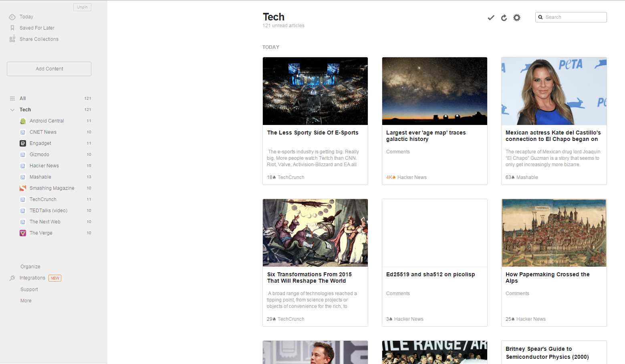
Task: Click Comments under the galactic history article
Action: 398,152
